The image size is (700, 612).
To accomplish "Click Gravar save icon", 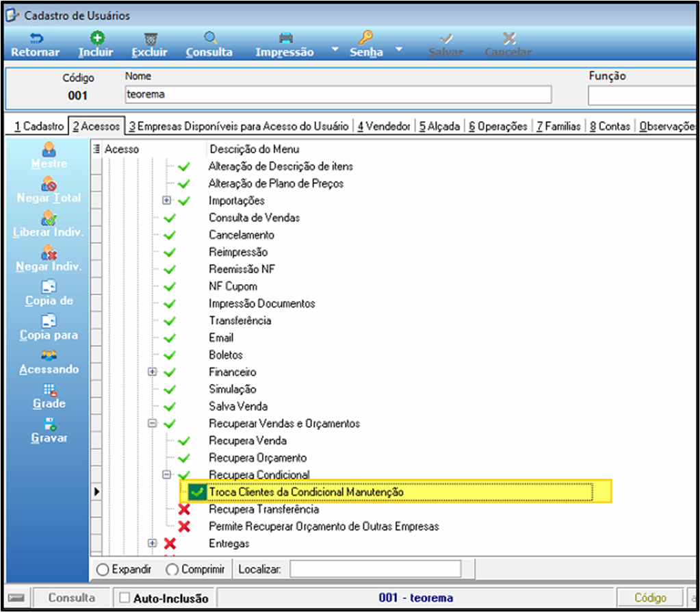I will [49, 424].
